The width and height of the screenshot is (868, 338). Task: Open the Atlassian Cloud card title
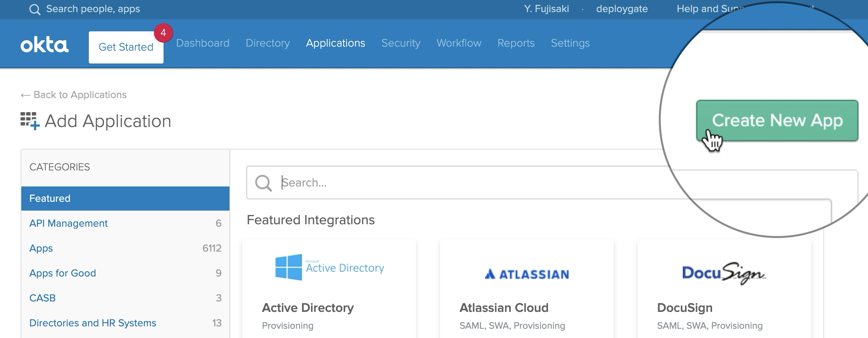pyautogui.click(x=504, y=308)
